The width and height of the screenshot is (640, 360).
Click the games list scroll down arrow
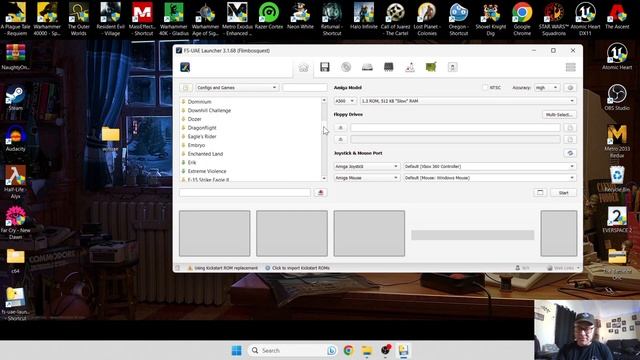[x=324, y=178]
